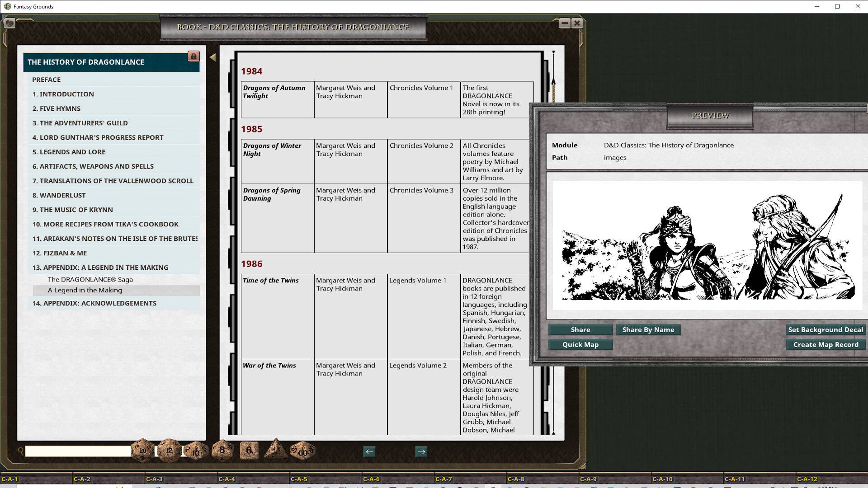Screen dimensions: 868x488
Task: Roll the d4 die
Action: (x=276, y=449)
